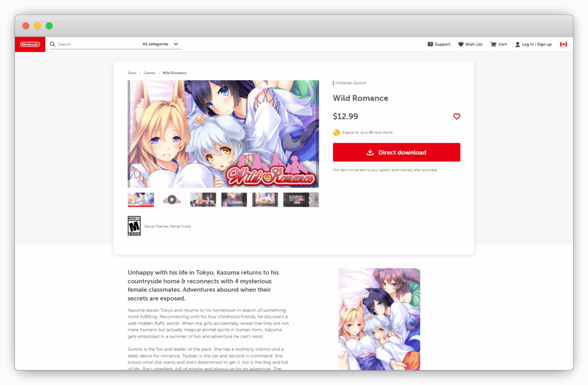Click the Sexual Themes, Partial Nudity text
588x385 pixels.
click(168, 227)
